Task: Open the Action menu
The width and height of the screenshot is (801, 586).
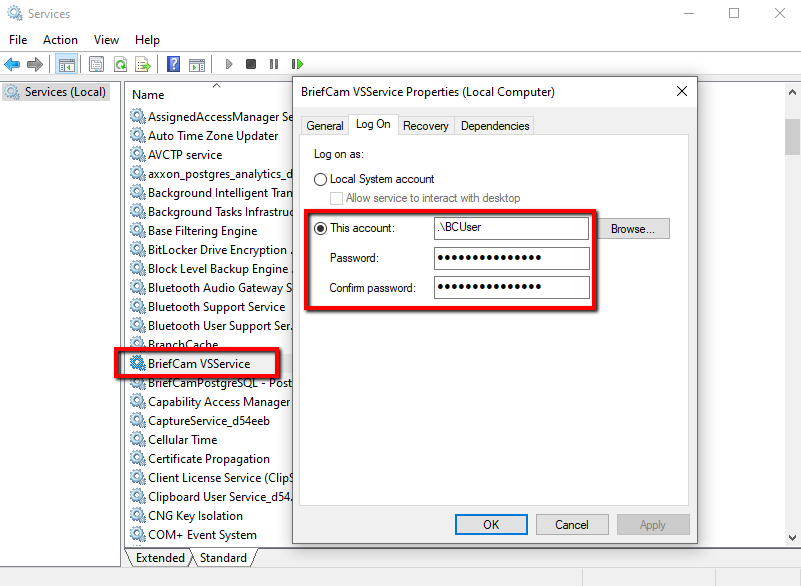Action: click(60, 40)
